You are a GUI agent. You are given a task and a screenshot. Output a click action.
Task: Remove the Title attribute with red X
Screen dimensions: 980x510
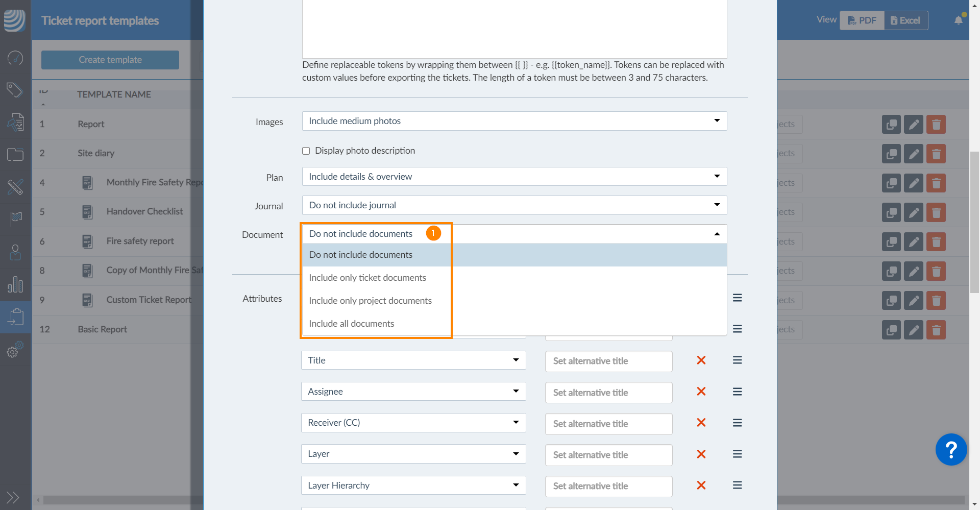pos(701,360)
